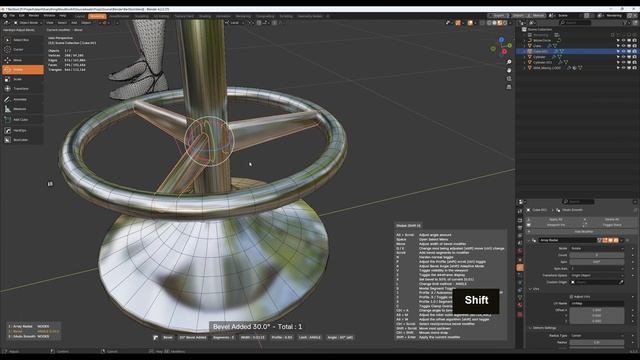Hide Cylinder.001 with its eye icon

[x=623, y=62]
